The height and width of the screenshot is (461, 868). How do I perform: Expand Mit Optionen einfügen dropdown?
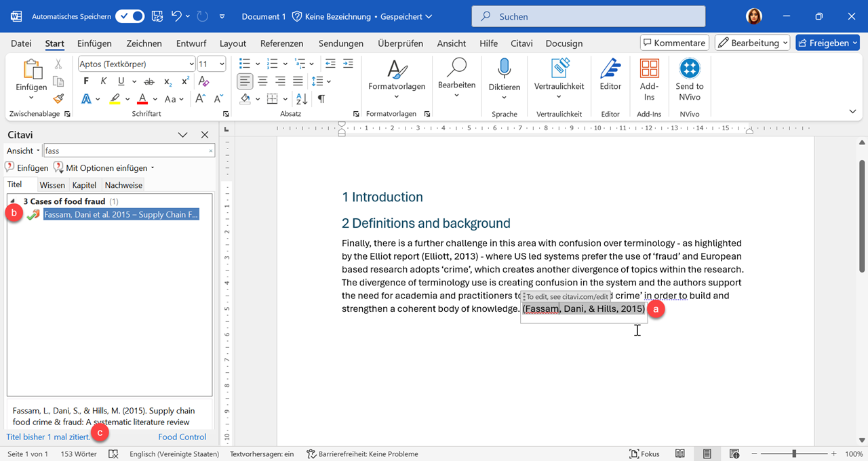153,168
